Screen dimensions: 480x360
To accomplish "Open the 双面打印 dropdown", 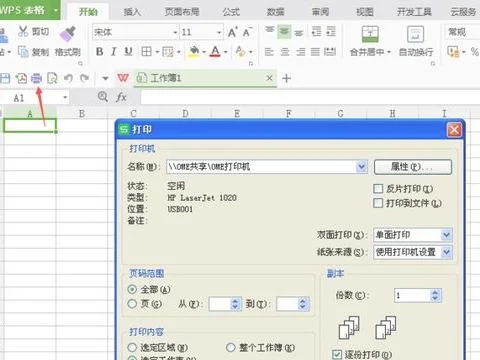I will (446, 235).
